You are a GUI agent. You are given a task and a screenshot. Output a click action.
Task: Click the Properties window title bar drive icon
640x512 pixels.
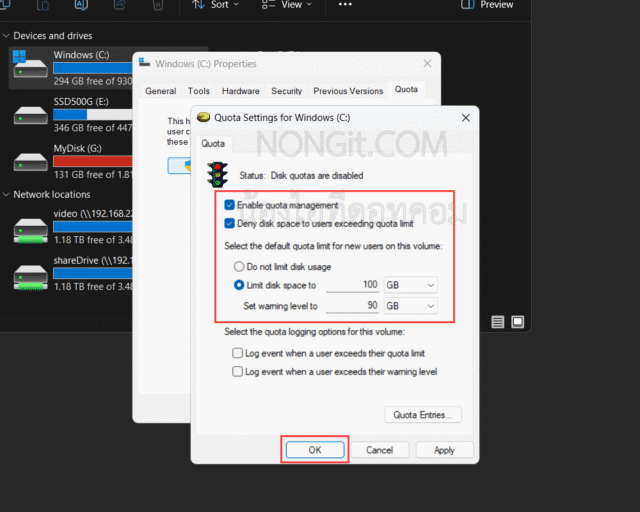[x=144, y=62]
